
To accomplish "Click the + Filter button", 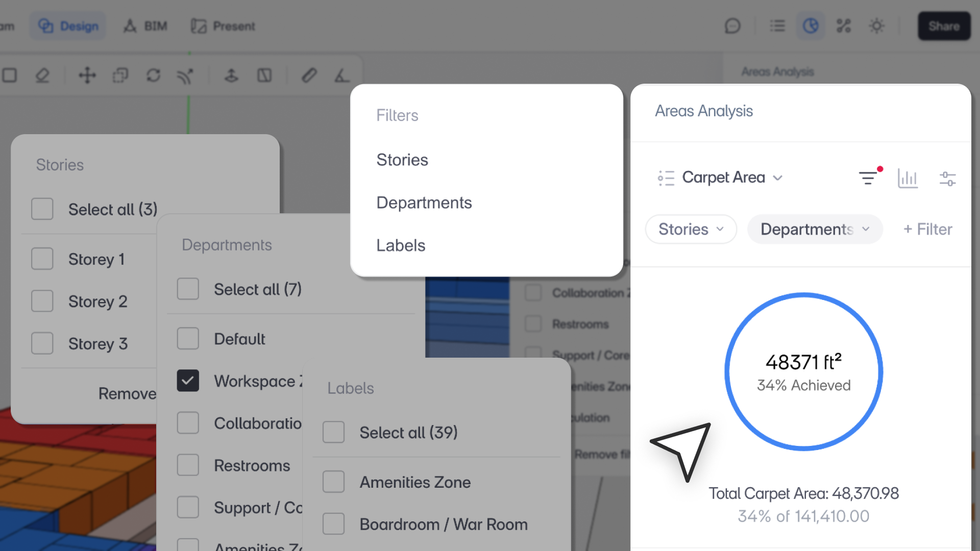I will [x=927, y=229].
